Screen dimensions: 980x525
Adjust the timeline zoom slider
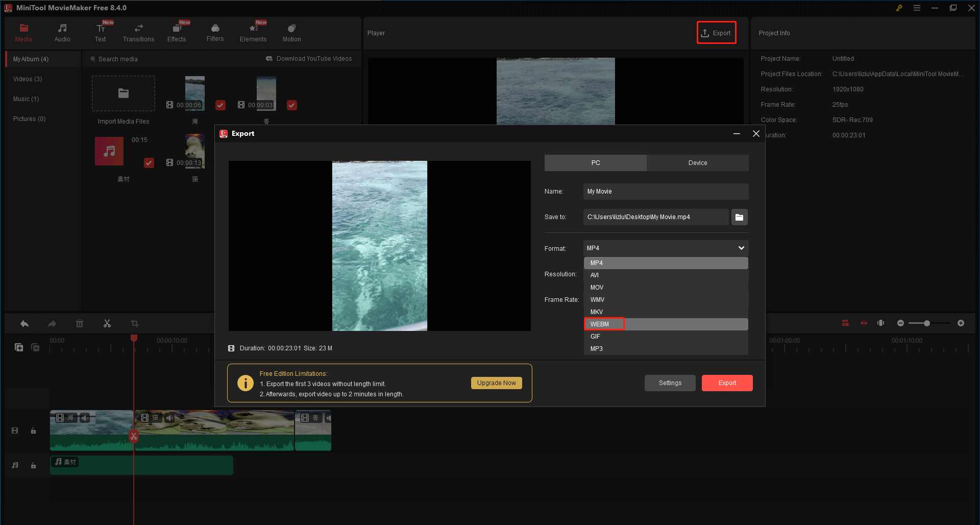[926, 323]
